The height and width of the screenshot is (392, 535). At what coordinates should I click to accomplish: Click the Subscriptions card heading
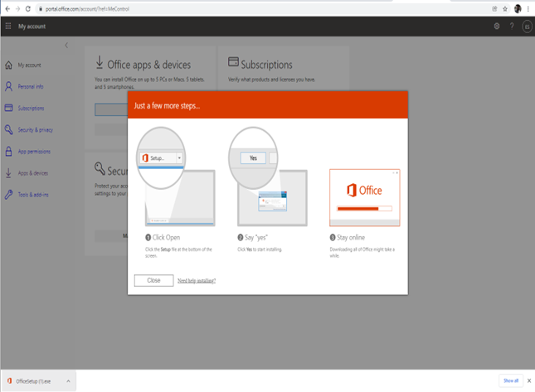(x=266, y=65)
